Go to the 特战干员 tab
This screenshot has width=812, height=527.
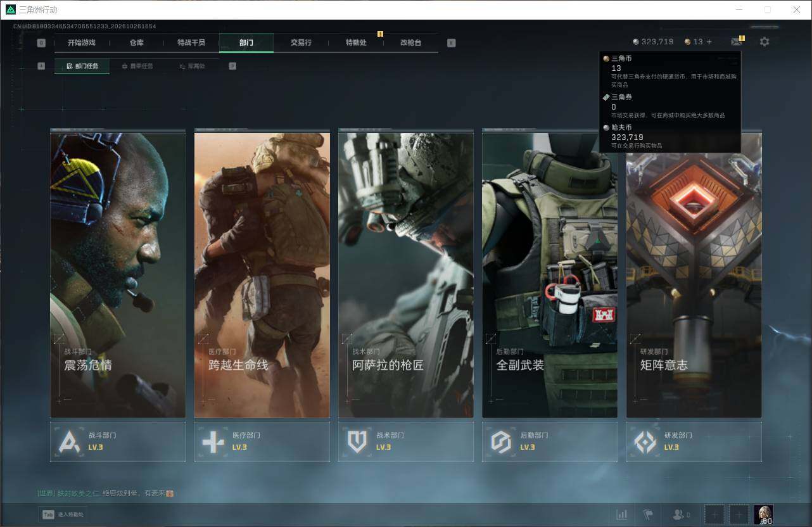[191, 42]
